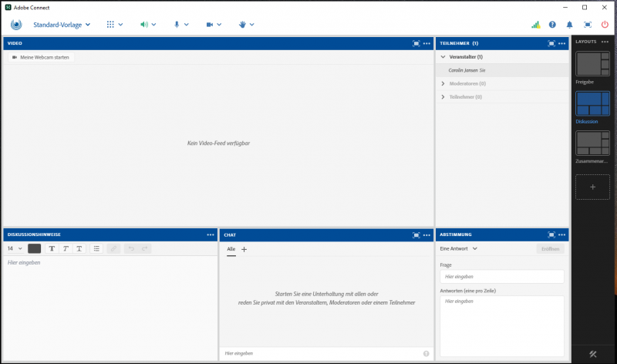Open the pods grid icon menu
The height and width of the screenshot is (364, 617).
click(110, 25)
